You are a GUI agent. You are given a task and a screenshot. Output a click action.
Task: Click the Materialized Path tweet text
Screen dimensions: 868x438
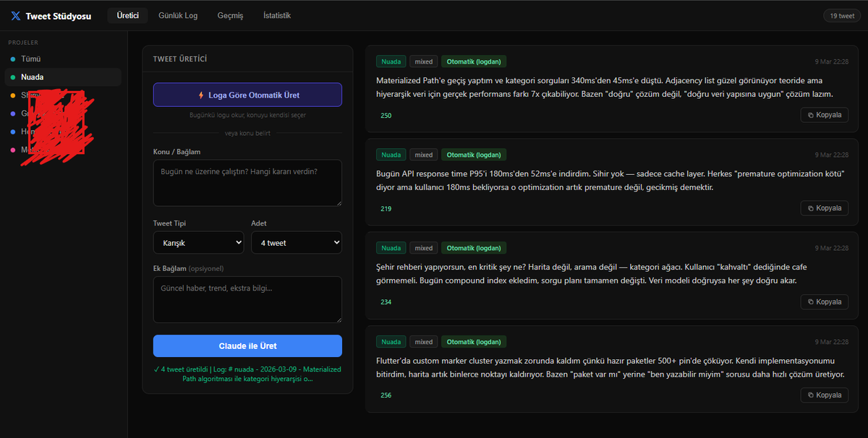pos(606,87)
